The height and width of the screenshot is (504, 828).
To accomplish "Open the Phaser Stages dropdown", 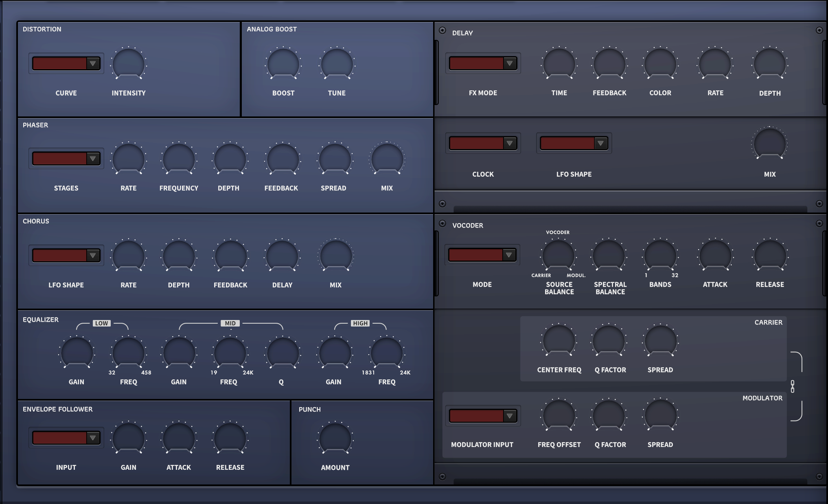I will (x=66, y=158).
